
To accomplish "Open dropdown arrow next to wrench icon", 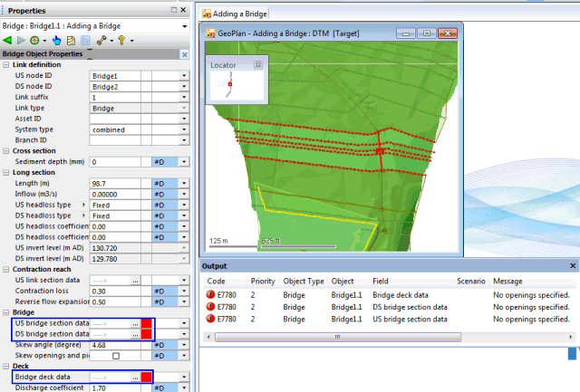I will [x=111, y=40].
